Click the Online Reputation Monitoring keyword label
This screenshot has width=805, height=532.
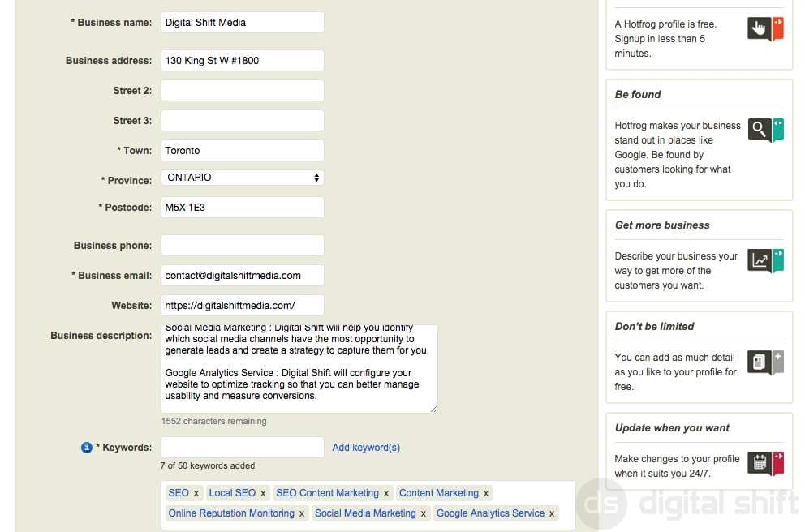coord(231,513)
